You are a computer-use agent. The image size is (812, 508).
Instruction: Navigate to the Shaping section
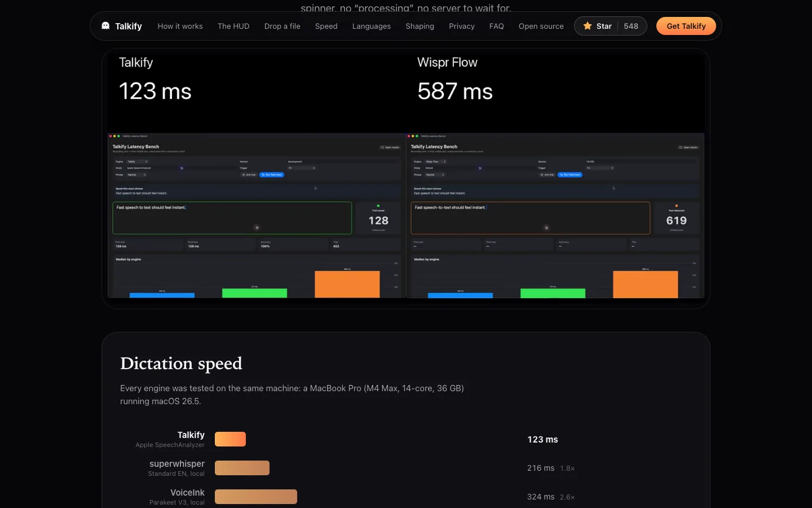click(x=420, y=26)
